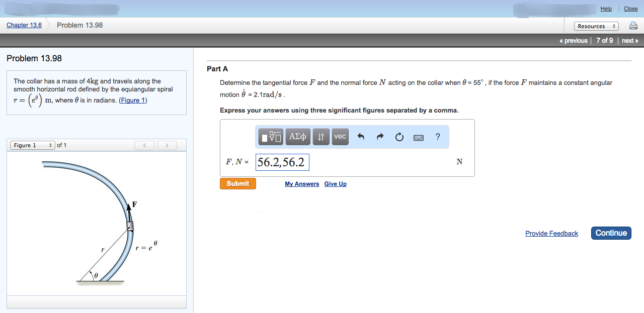This screenshot has width=644, height=313.
Task: Open the math templates palette icon
Action: tap(270, 136)
